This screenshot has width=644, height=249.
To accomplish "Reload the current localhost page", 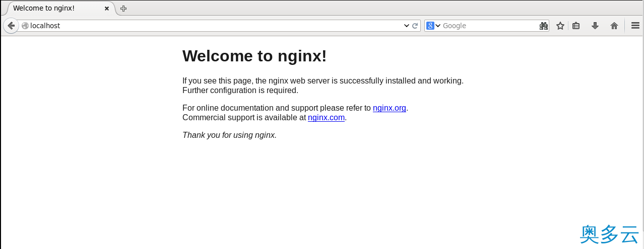I will pyautogui.click(x=415, y=26).
